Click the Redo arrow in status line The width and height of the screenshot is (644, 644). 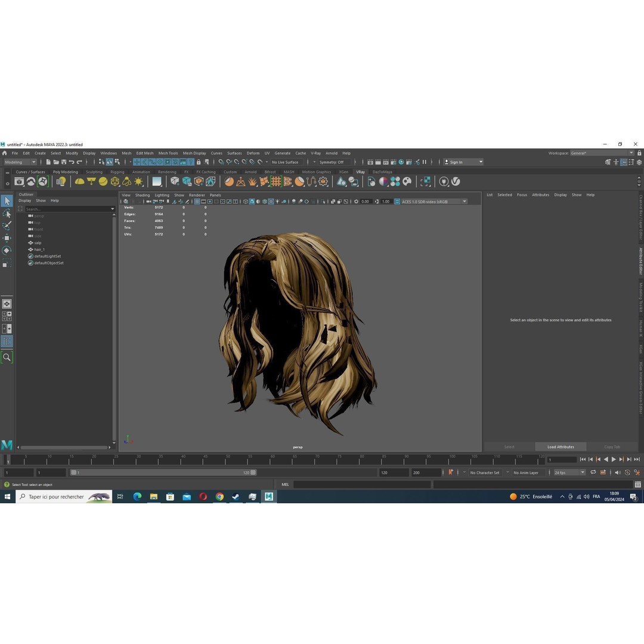(x=79, y=162)
